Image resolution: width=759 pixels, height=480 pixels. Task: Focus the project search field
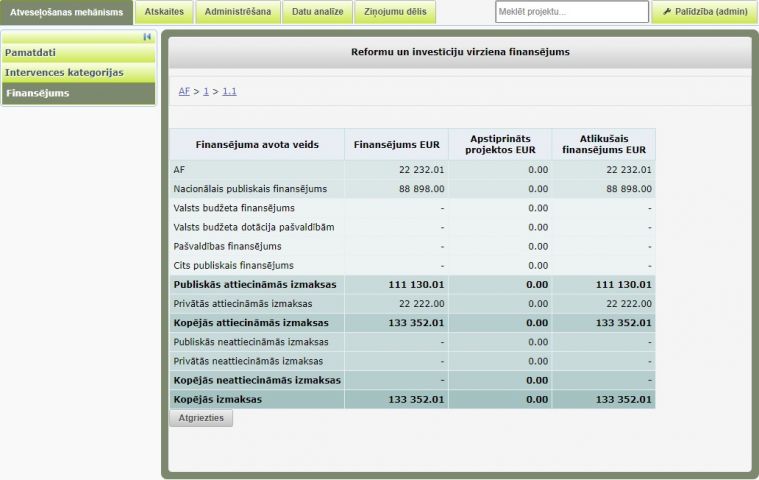point(571,12)
